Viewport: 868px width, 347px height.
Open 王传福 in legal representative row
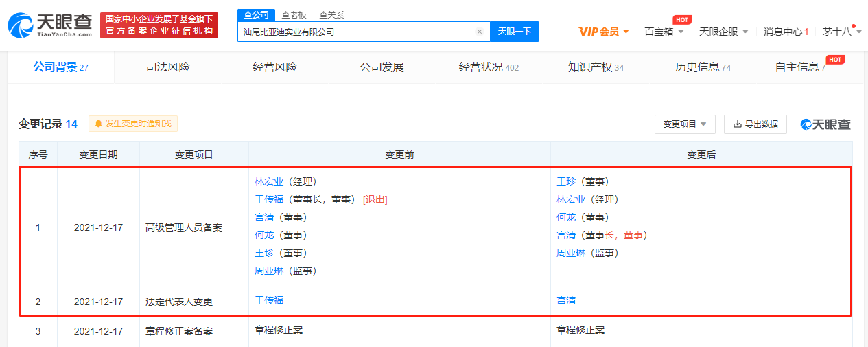[269, 300]
